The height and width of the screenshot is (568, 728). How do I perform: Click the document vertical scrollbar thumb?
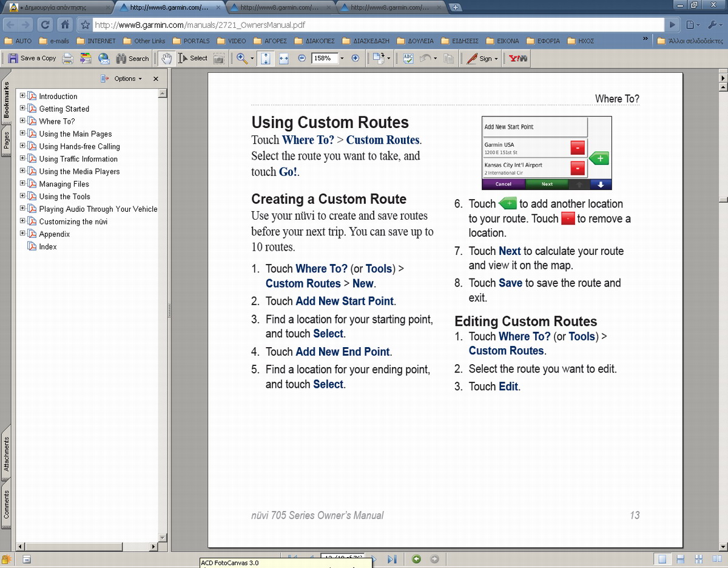tap(723, 200)
